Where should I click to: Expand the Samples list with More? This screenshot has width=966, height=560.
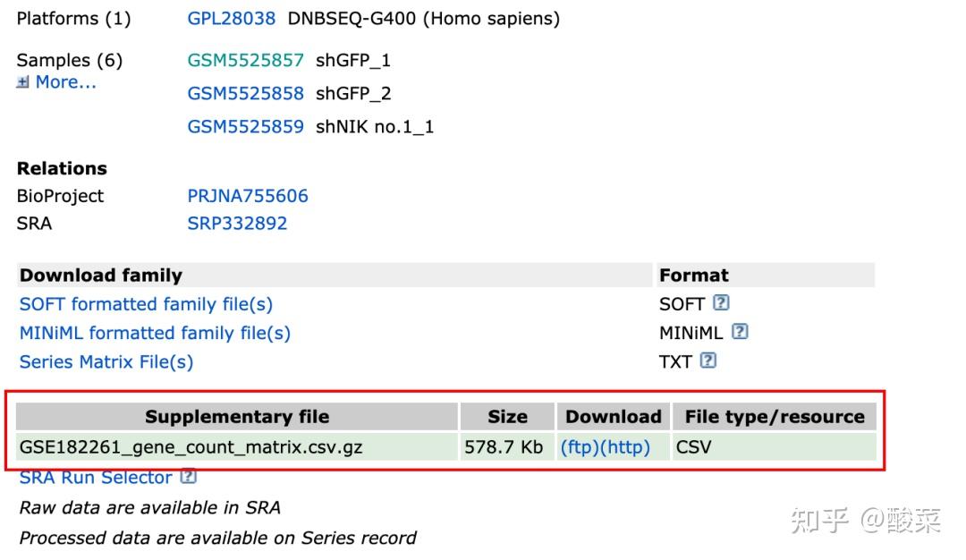pos(64,82)
